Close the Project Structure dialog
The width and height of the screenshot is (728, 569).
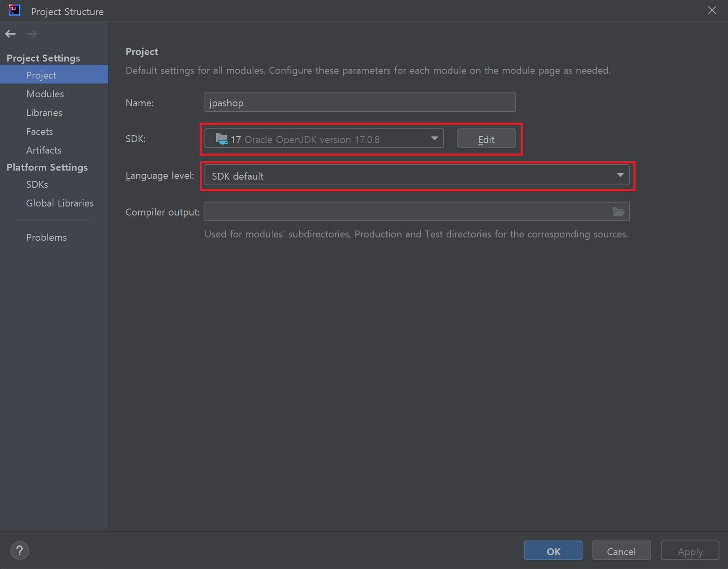coord(712,11)
